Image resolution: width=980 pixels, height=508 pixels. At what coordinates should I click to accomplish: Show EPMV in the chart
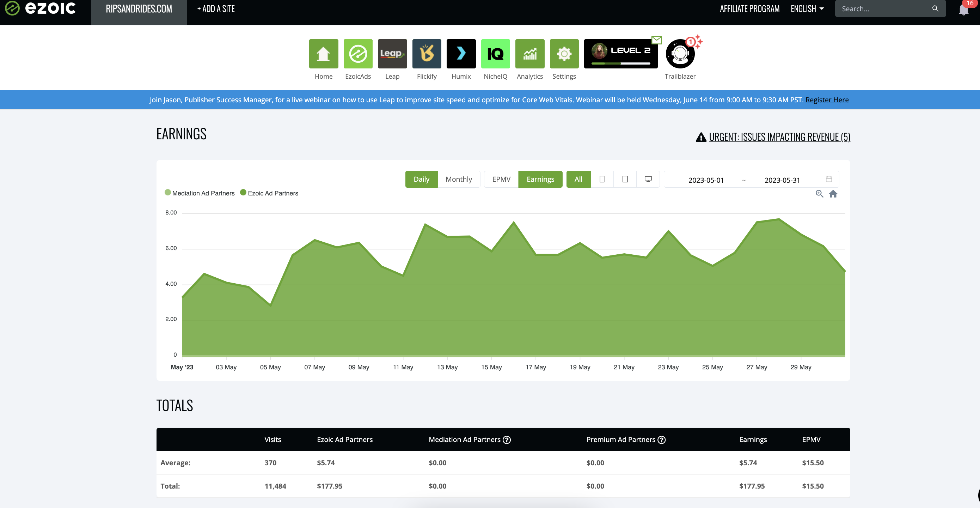point(501,179)
